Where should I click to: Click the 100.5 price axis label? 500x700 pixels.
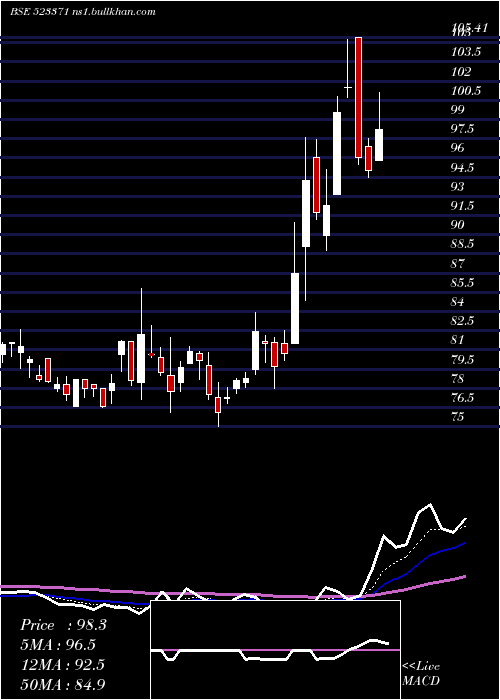(466, 91)
